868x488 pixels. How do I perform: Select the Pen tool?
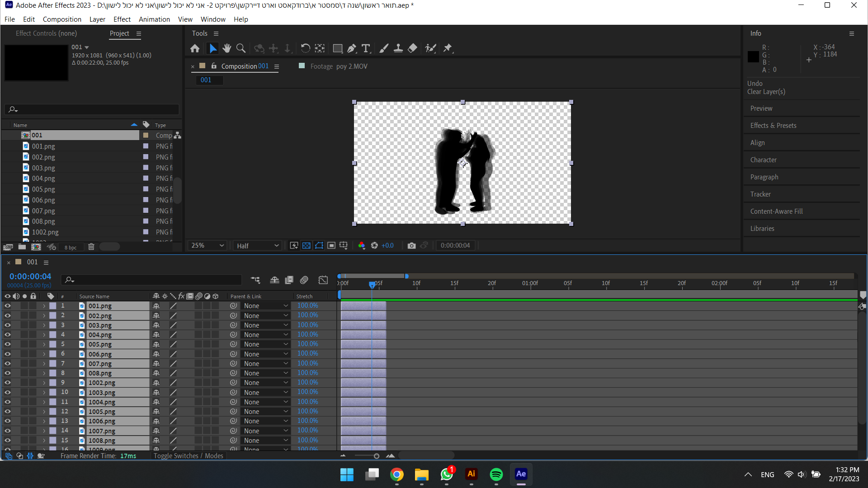[352, 48]
